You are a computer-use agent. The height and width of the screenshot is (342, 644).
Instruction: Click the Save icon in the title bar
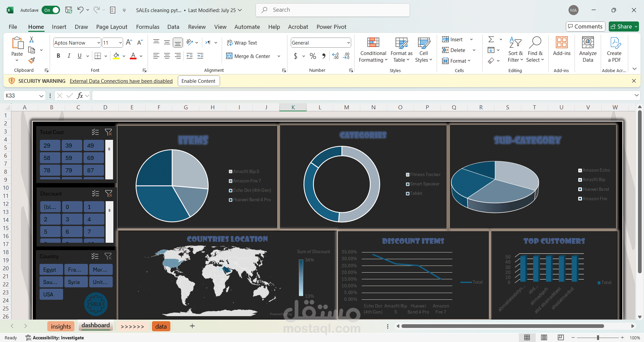click(69, 10)
